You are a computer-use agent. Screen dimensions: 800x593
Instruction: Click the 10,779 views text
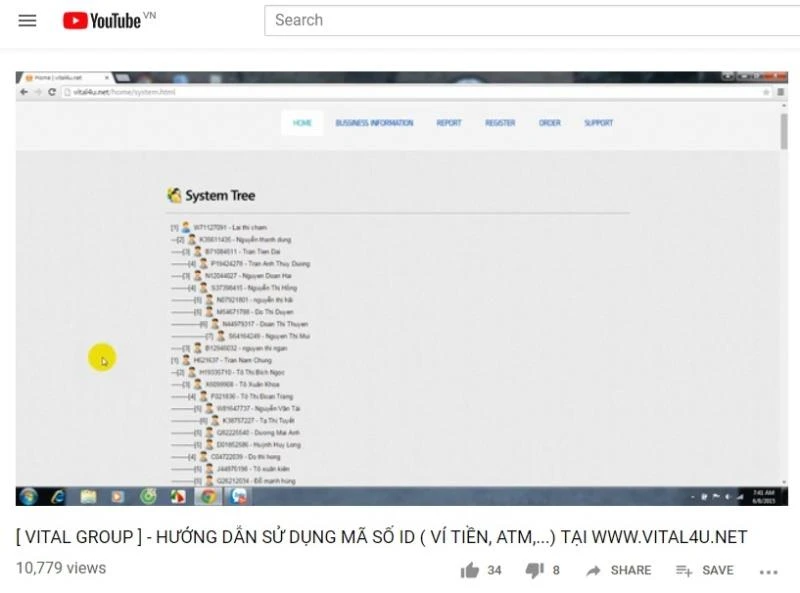click(61, 568)
